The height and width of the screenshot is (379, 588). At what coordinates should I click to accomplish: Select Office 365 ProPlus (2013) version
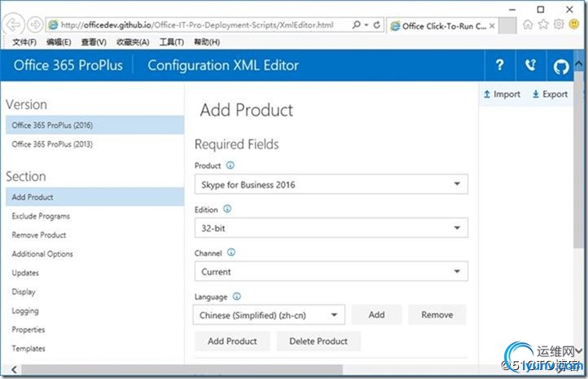(x=94, y=144)
